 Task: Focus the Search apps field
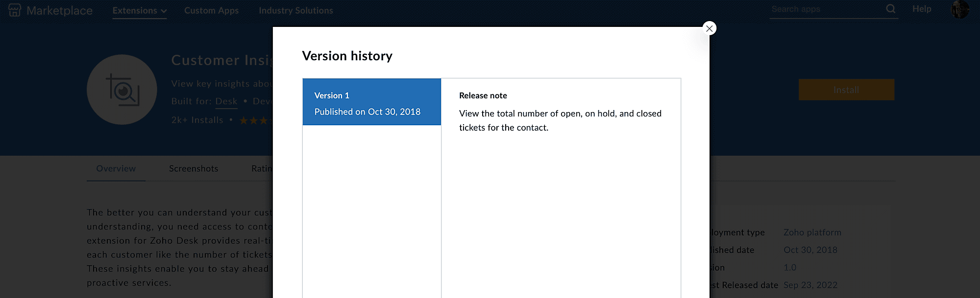coord(826,9)
